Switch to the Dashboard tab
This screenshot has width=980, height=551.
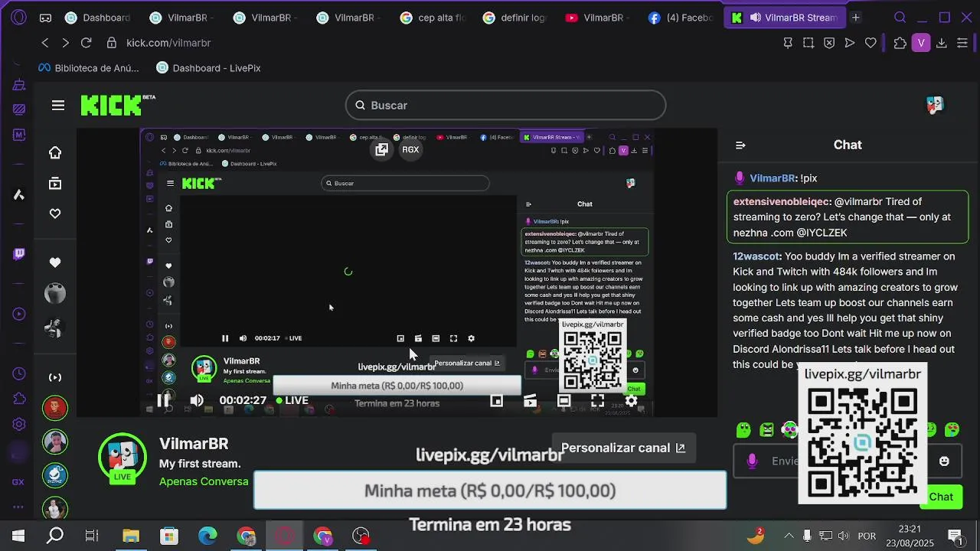(100, 17)
